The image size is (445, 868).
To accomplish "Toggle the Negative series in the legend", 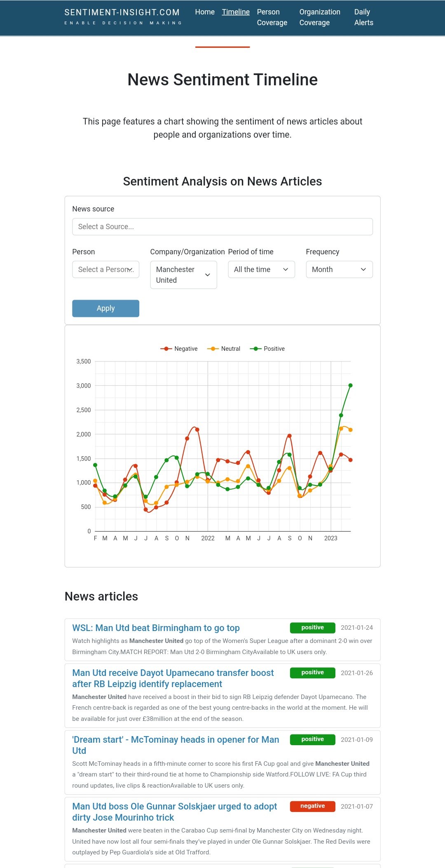I will click(x=179, y=349).
